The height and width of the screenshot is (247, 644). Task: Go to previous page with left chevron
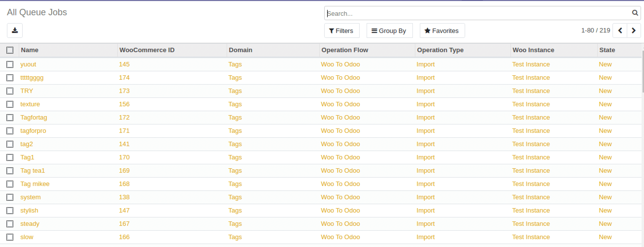620,31
